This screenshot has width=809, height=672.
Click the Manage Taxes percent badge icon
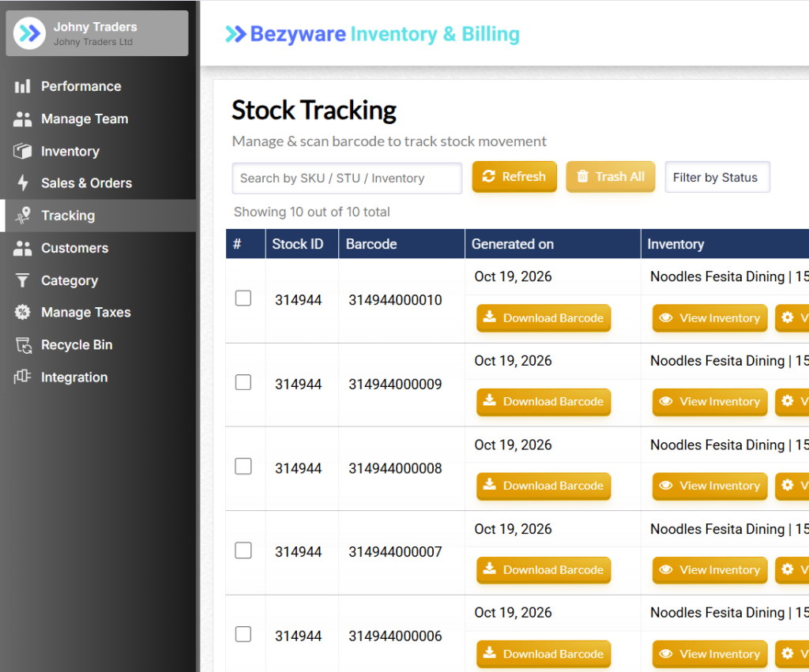click(22, 312)
